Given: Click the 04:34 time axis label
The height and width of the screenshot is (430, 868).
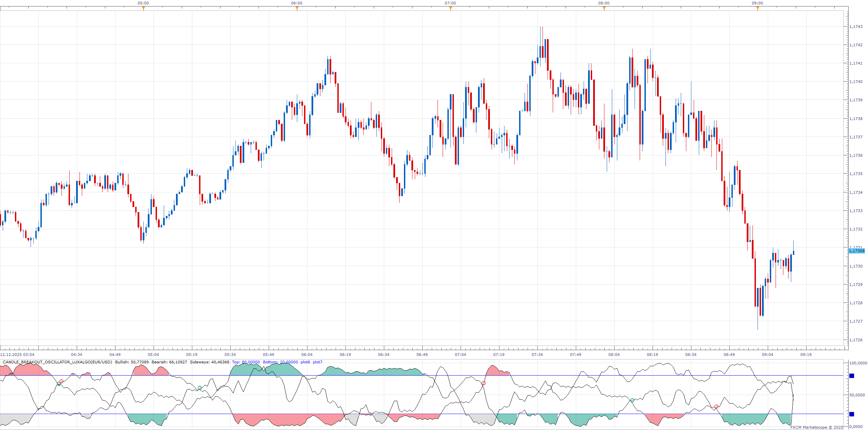Looking at the screenshot, I should (x=76, y=355).
